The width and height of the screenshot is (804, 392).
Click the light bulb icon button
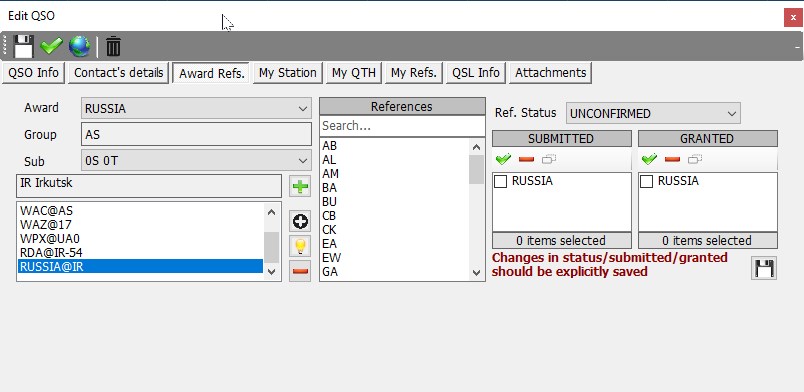coord(300,246)
